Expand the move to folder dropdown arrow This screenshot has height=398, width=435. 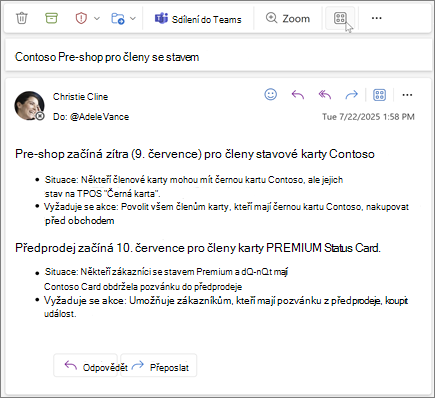[x=133, y=18]
